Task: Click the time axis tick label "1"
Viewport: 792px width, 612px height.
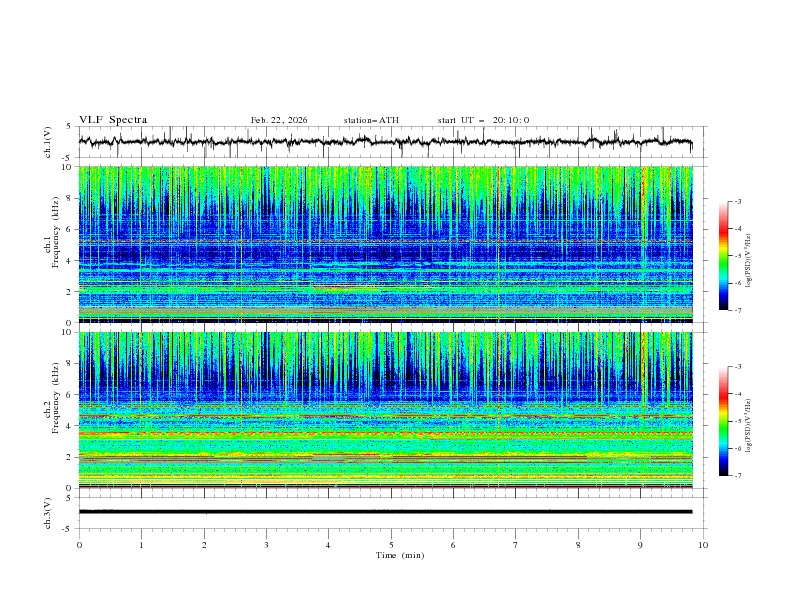Action: [141, 545]
